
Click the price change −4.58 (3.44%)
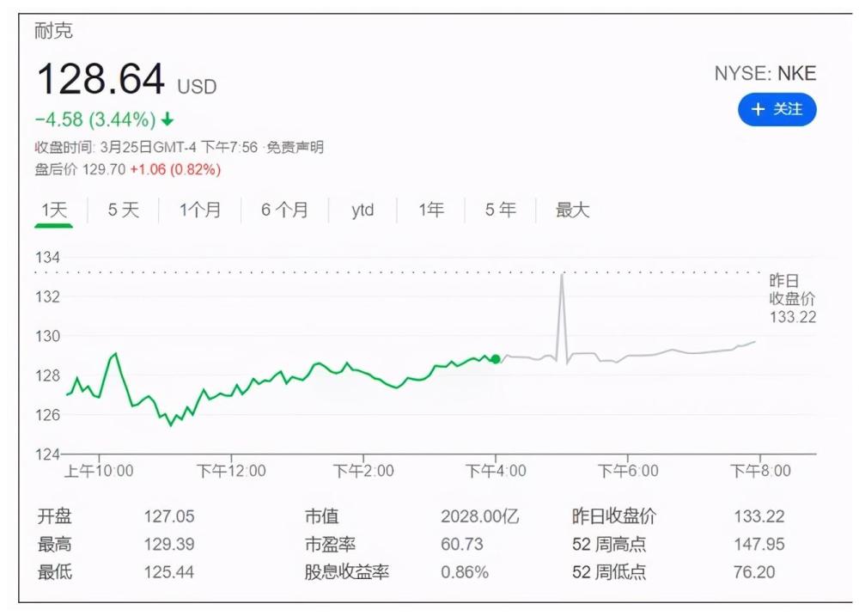coord(96,119)
